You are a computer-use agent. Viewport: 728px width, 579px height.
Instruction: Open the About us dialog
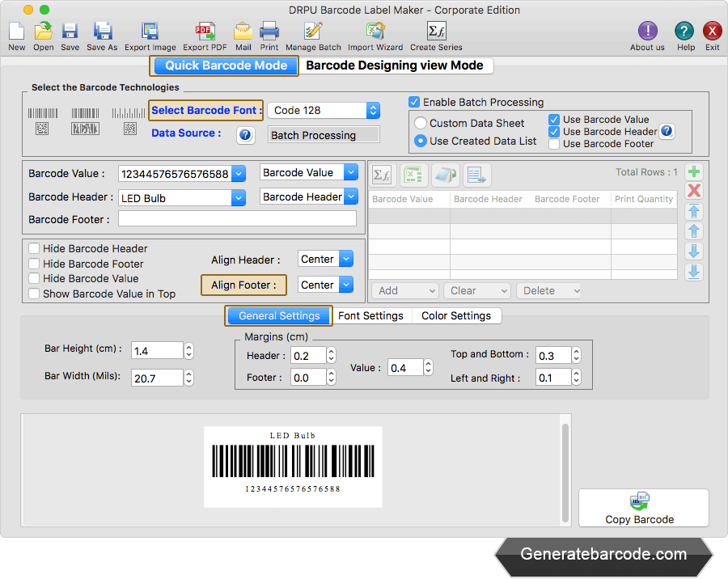coord(647,31)
